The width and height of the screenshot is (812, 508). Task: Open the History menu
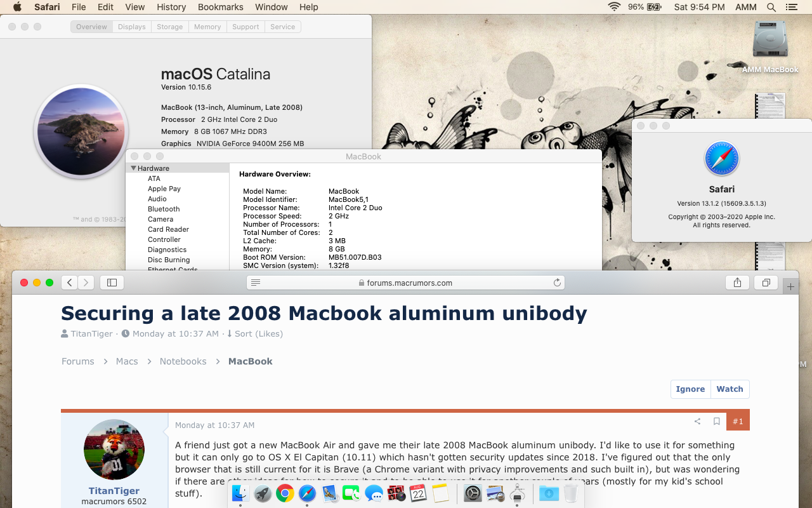click(x=171, y=7)
